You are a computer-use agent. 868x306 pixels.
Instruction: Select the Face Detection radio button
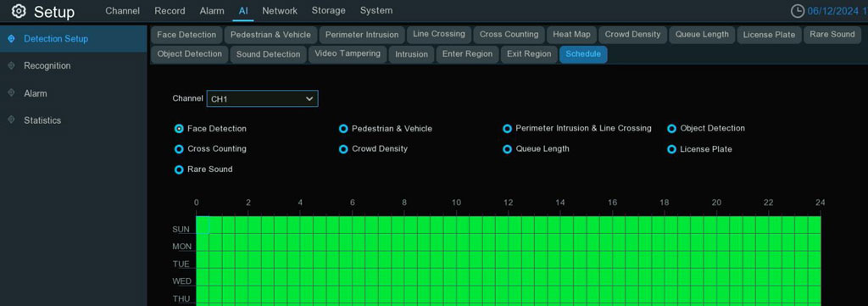[x=179, y=128]
